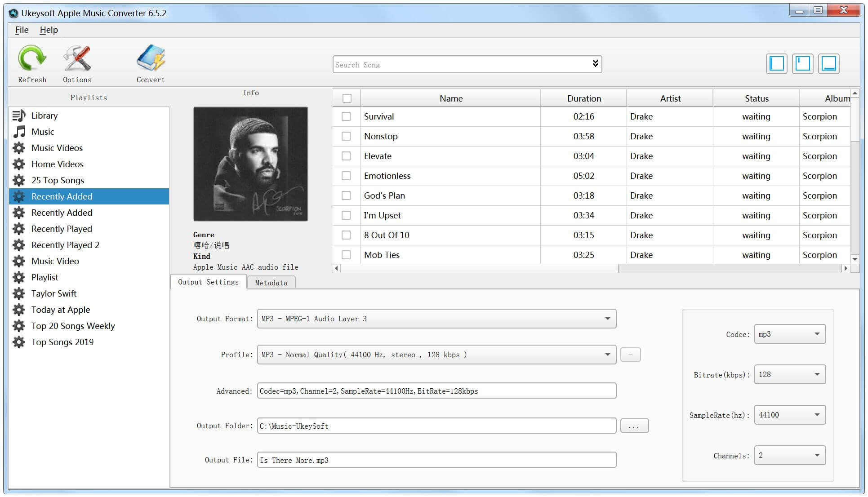Toggle the checkbox for Nonstop
This screenshot has height=497, width=868.
tap(347, 137)
